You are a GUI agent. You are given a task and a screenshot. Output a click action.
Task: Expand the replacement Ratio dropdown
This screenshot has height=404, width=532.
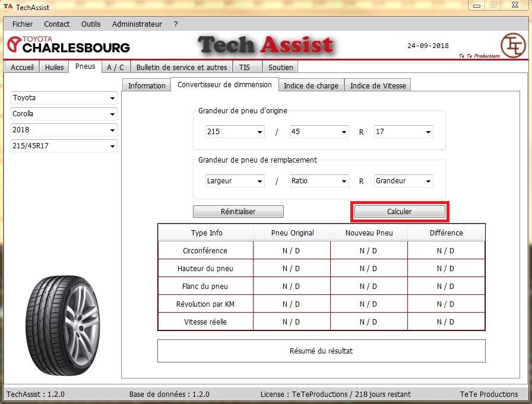[x=319, y=181]
